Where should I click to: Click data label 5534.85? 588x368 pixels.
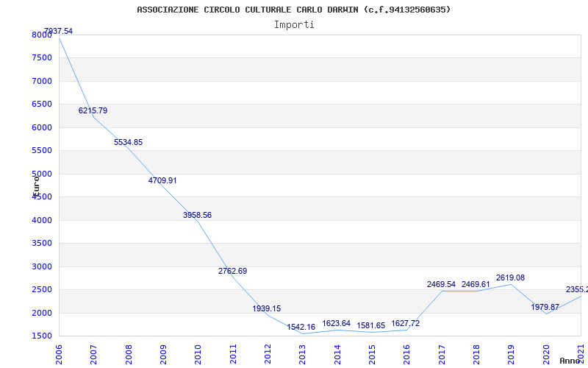coord(128,142)
